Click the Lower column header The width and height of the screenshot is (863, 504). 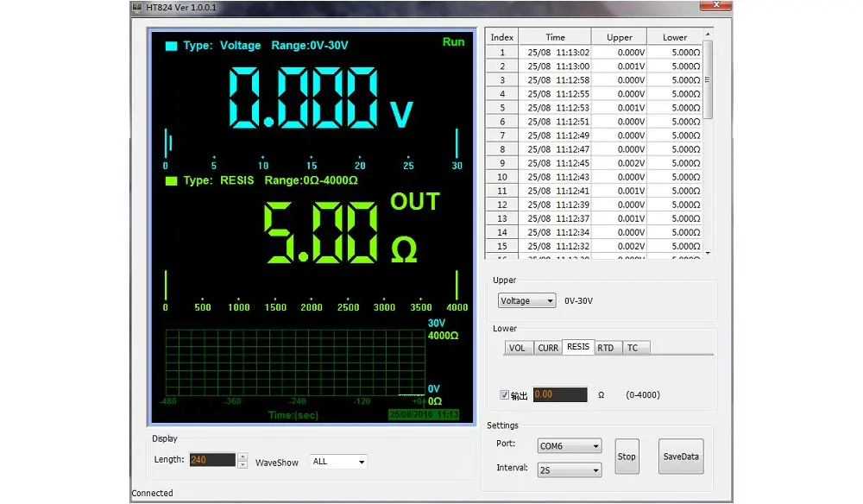(x=675, y=37)
